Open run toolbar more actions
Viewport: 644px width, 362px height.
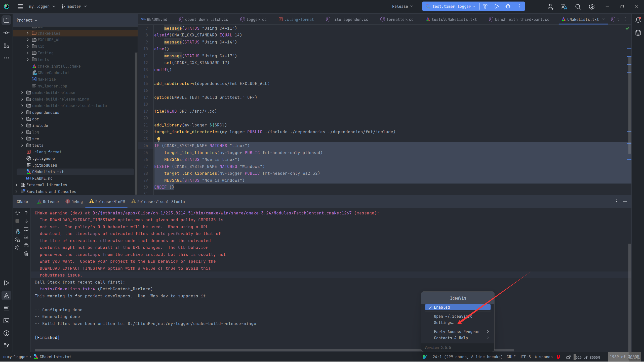tap(519, 7)
